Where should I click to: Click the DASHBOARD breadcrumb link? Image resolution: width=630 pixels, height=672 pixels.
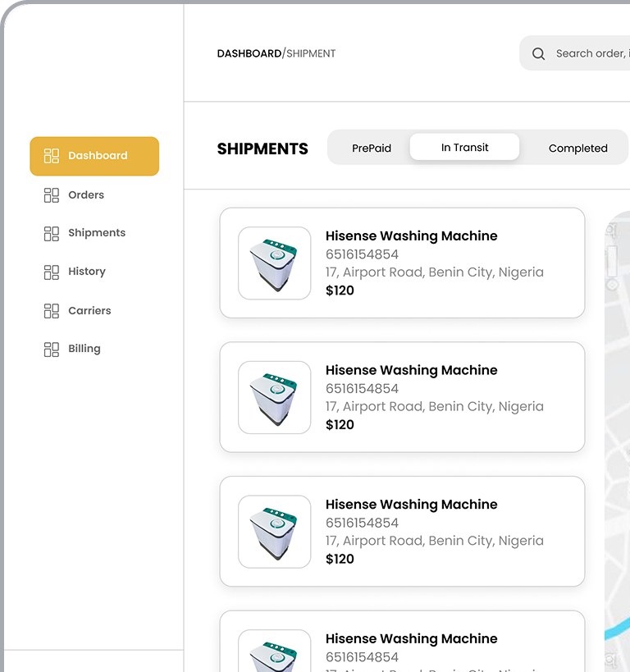pos(249,53)
